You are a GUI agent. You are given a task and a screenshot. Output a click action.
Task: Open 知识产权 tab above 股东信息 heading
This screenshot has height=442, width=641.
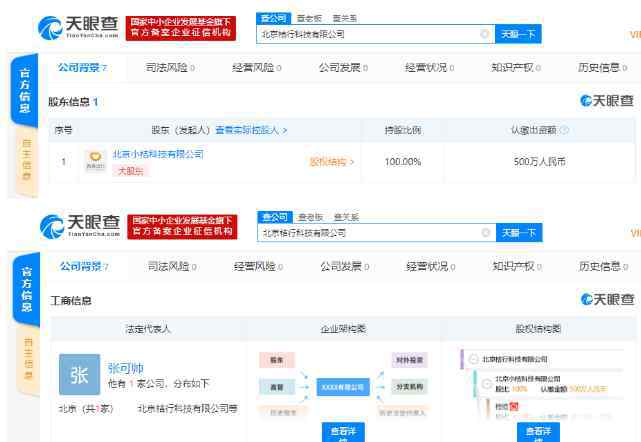[x=516, y=67]
